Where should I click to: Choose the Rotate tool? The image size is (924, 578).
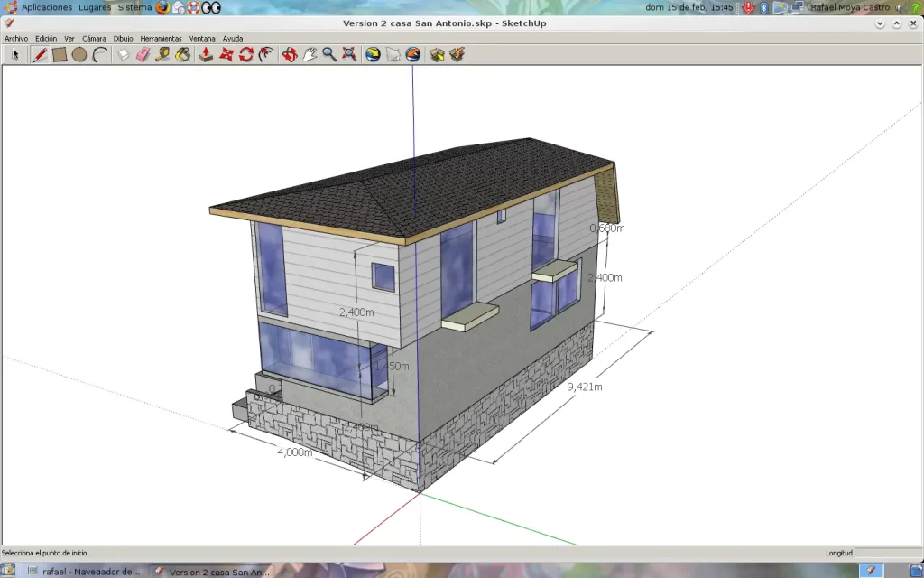(x=245, y=54)
